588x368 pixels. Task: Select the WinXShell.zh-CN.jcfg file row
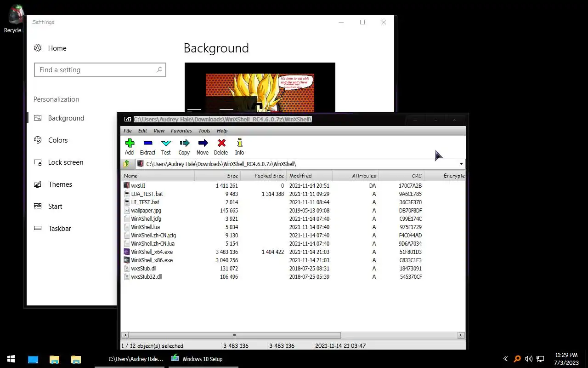[x=293, y=236]
